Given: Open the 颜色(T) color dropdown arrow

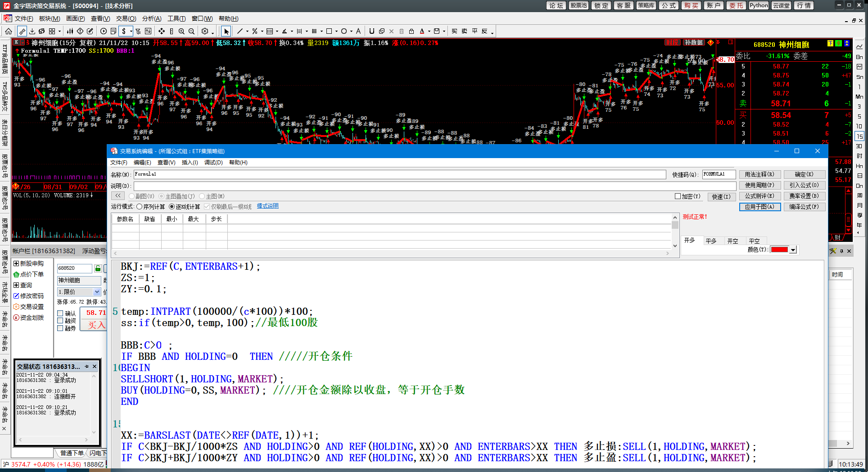Looking at the screenshot, I should (793, 250).
